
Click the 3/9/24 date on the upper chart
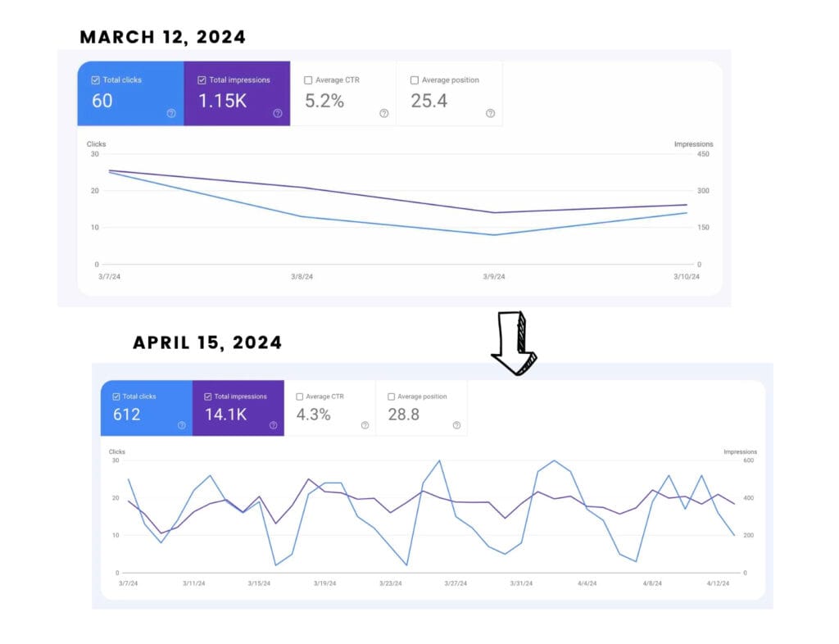point(494,277)
